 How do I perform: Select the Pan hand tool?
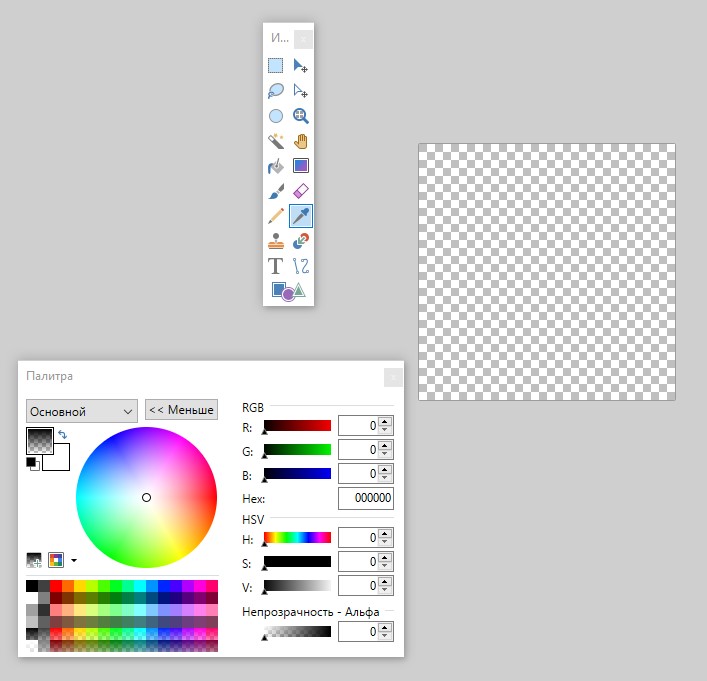(x=301, y=141)
